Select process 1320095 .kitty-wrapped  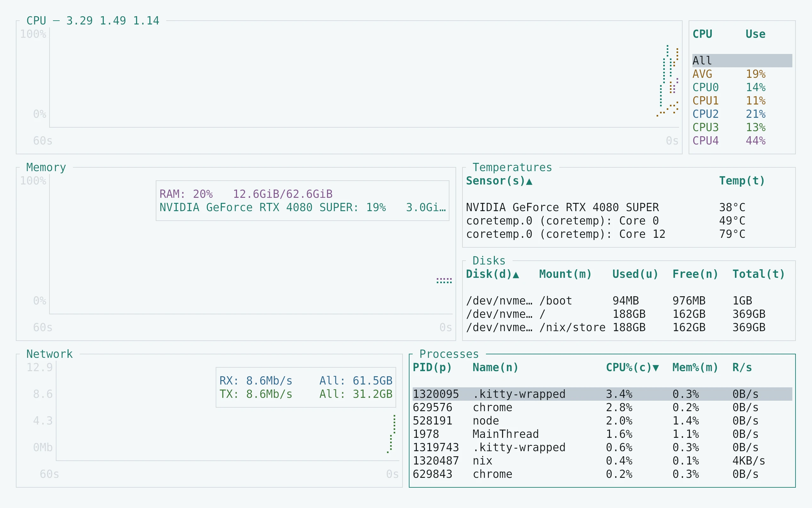pyautogui.click(x=602, y=394)
